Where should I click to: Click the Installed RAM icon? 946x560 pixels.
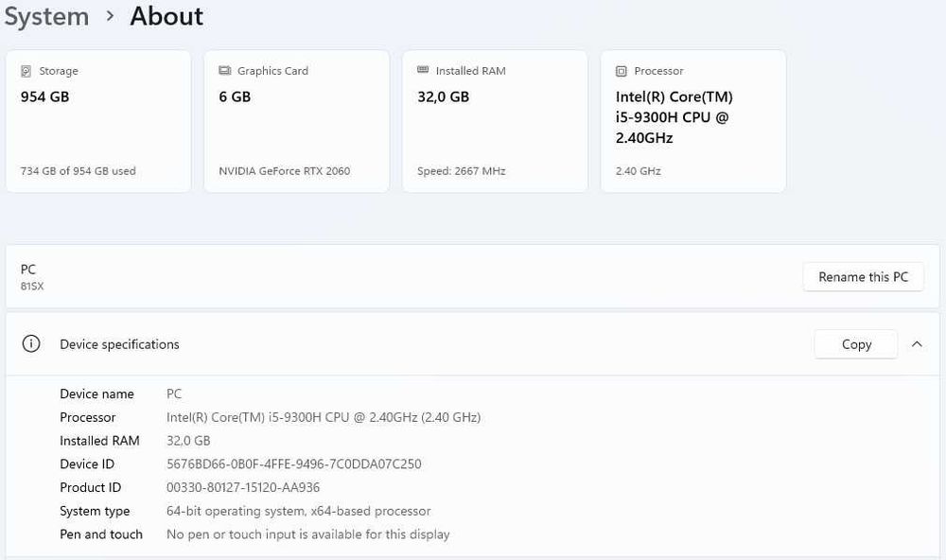click(423, 71)
